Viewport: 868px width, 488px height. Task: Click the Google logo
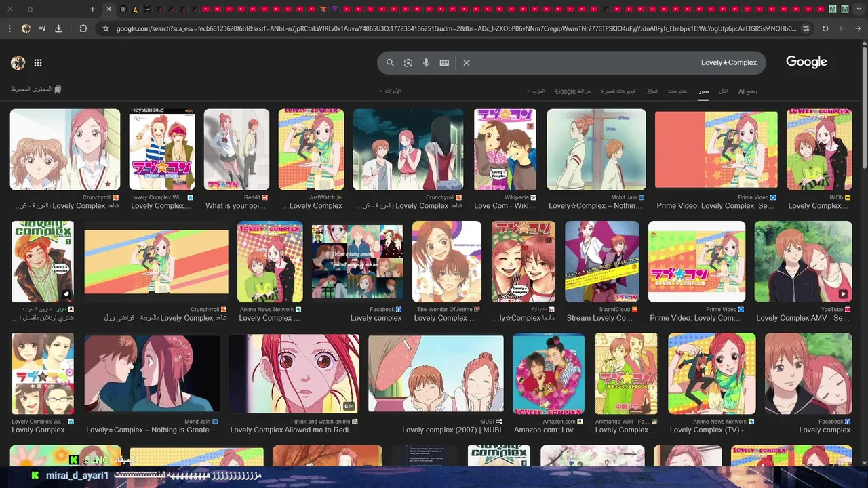click(x=806, y=62)
